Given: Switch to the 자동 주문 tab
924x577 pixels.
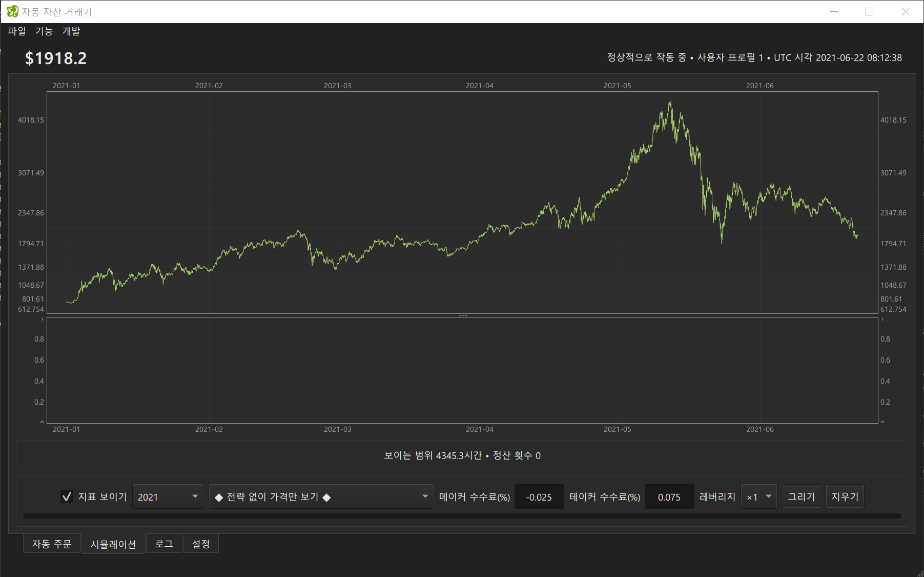Looking at the screenshot, I should click(x=52, y=544).
